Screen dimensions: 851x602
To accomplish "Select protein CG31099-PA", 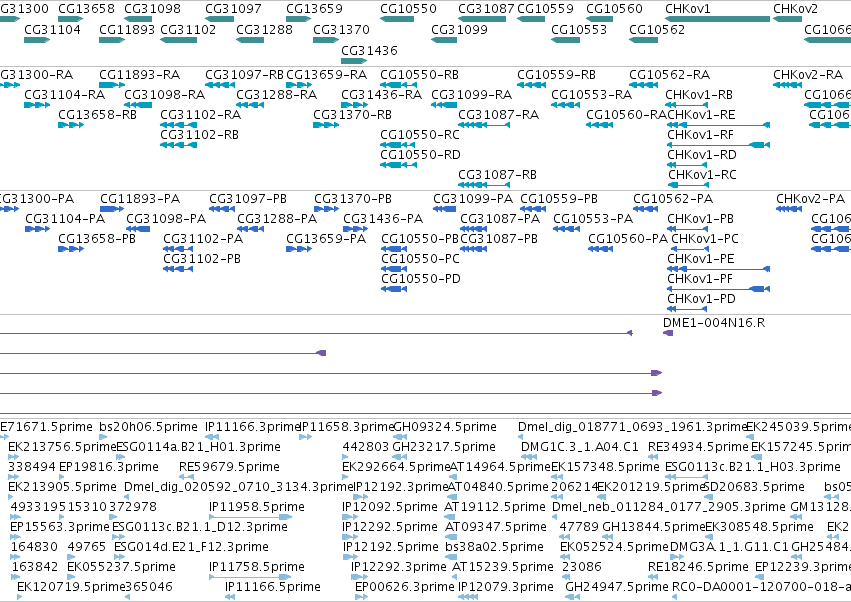I will click(473, 199).
